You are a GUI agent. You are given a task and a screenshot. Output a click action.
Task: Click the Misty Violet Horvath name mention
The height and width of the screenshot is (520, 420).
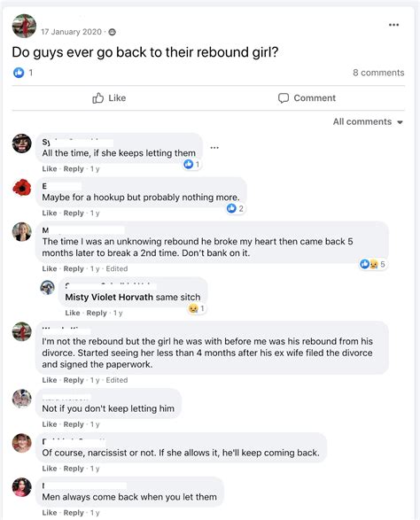point(109,297)
